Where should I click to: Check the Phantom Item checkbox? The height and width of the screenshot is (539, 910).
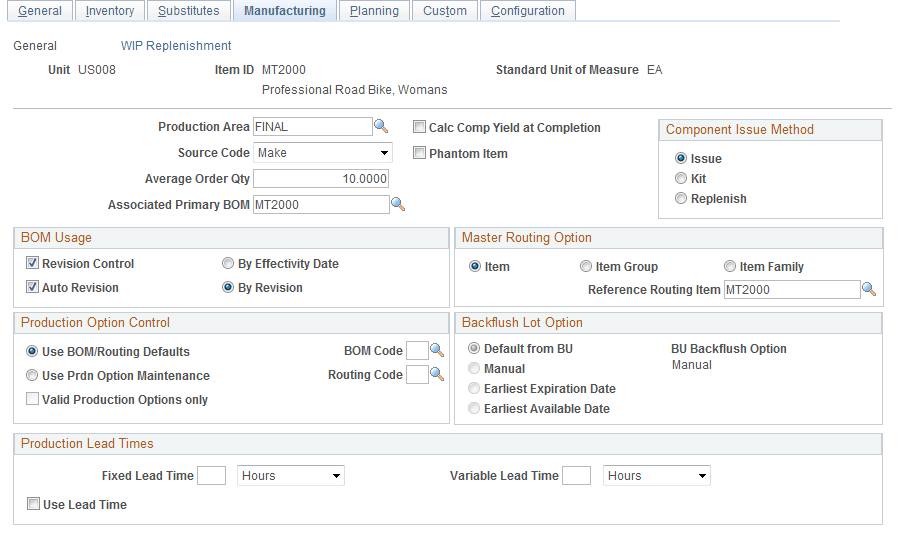pyautogui.click(x=420, y=154)
